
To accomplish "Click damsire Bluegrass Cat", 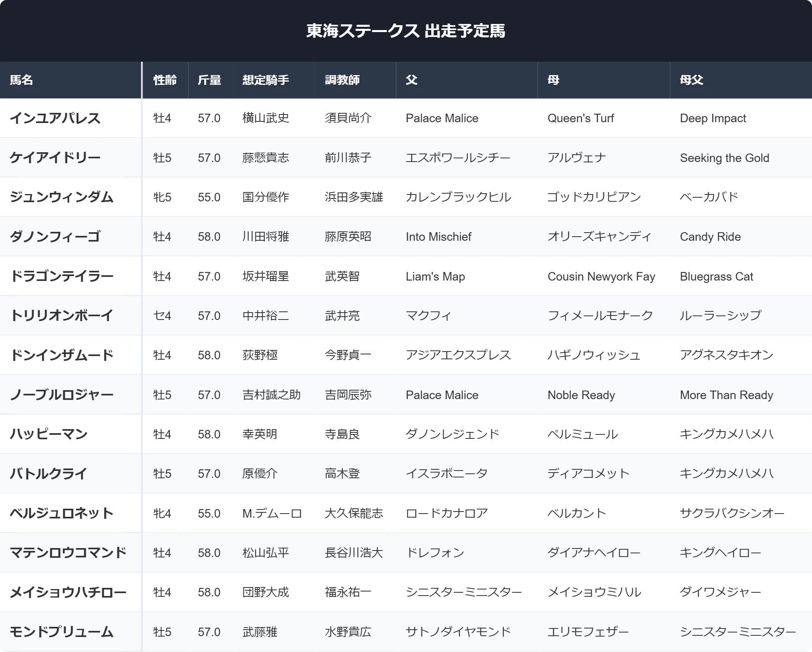I will [716, 276].
